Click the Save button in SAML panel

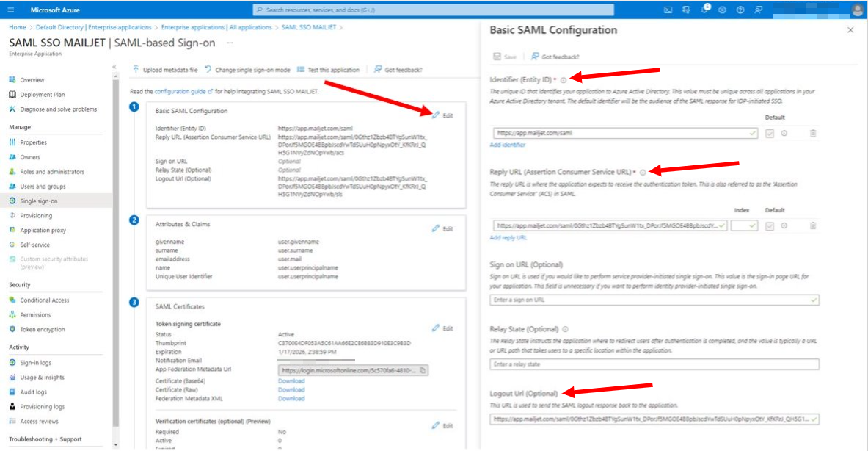[505, 57]
